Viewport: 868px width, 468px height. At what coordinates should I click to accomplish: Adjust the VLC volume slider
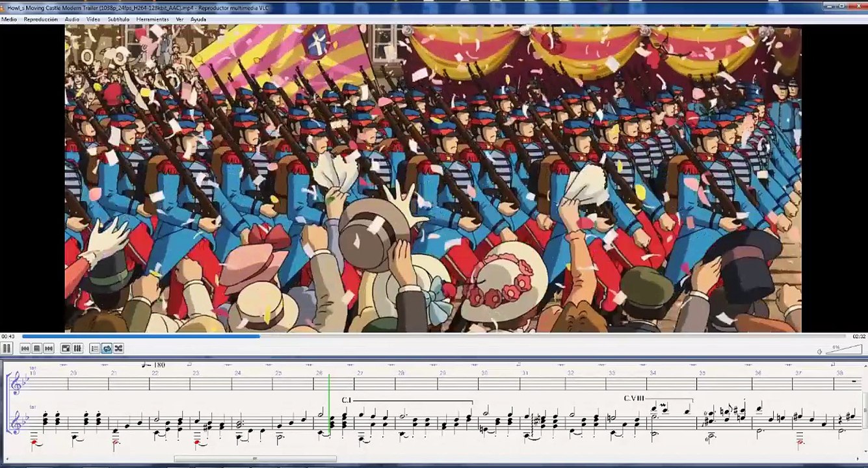tap(844, 350)
